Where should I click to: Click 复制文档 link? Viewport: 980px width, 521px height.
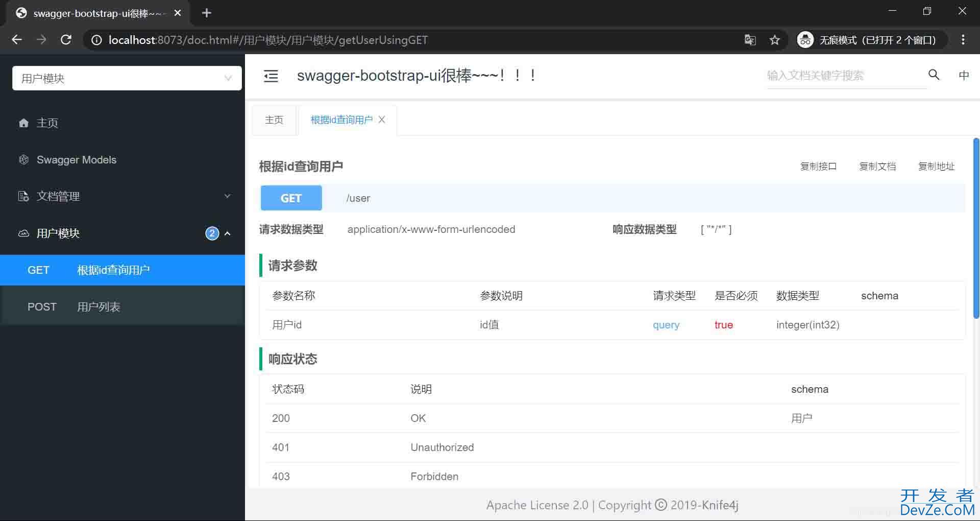pos(877,166)
